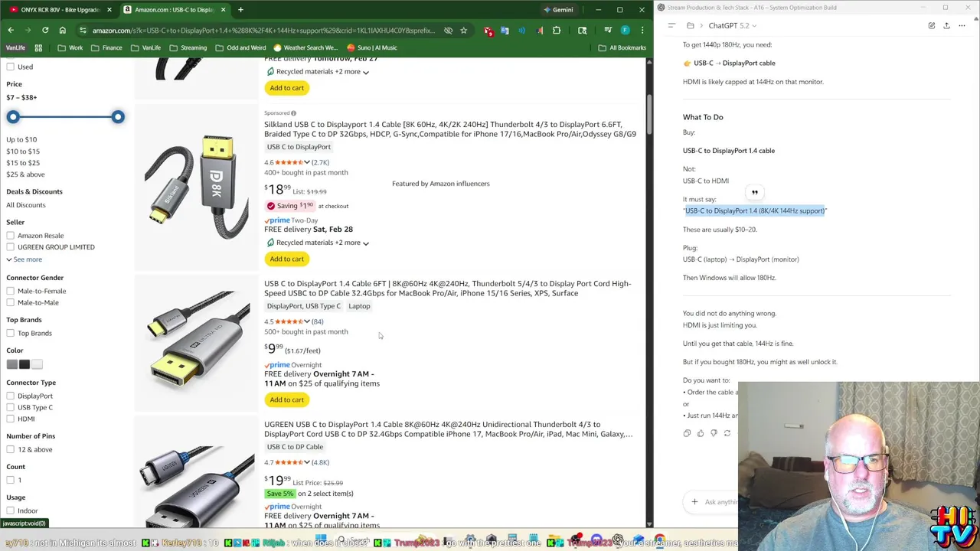The image size is (980, 551).
Task: Filter by price $15 to $25
Action: (x=23, y=163)
